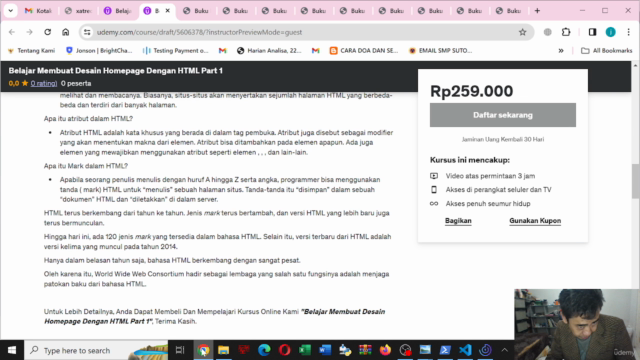640x360 pixels.
Task: Open the EMAIL SMP SUTO bookmark
Action: coord(440,51)
